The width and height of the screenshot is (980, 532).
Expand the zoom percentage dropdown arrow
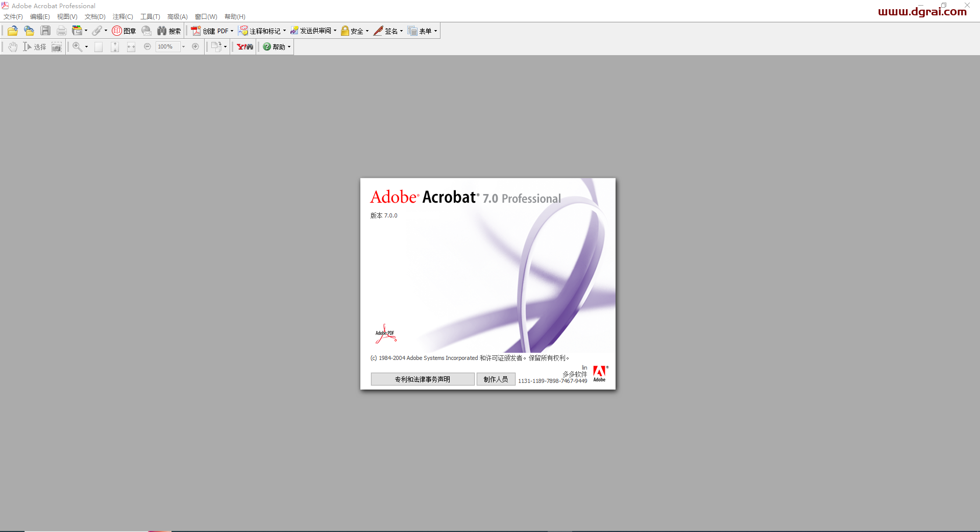click(184, 46)
